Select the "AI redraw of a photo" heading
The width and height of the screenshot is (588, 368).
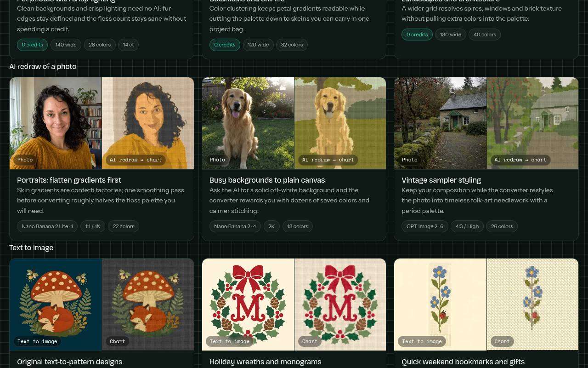(x=43, y=66)
